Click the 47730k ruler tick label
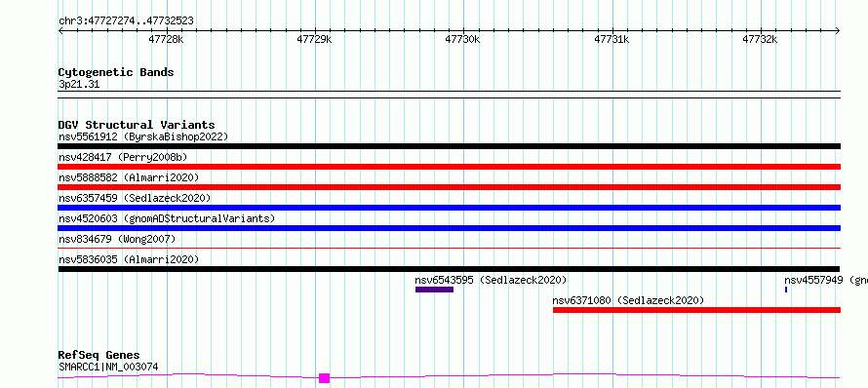 coord(463,39)
